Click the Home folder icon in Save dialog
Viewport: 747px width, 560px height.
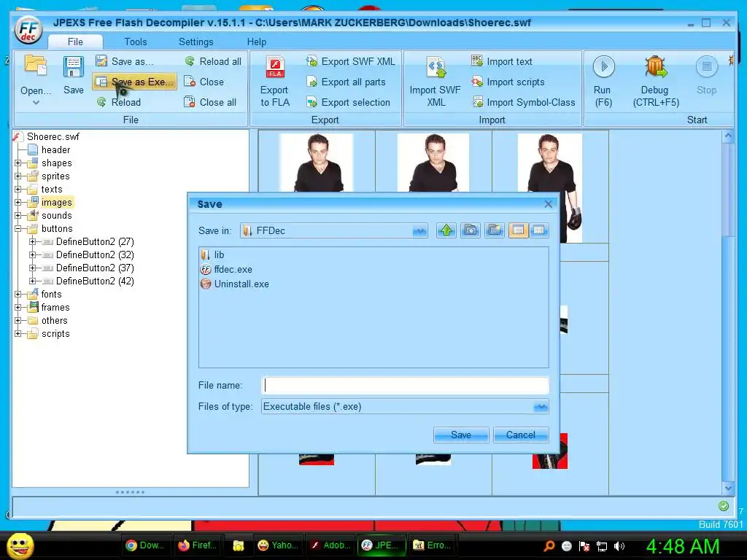coord(471,230)
